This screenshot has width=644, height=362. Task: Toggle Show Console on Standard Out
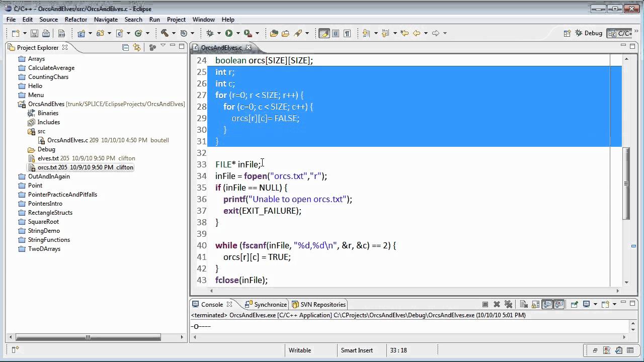pos(547,305)
